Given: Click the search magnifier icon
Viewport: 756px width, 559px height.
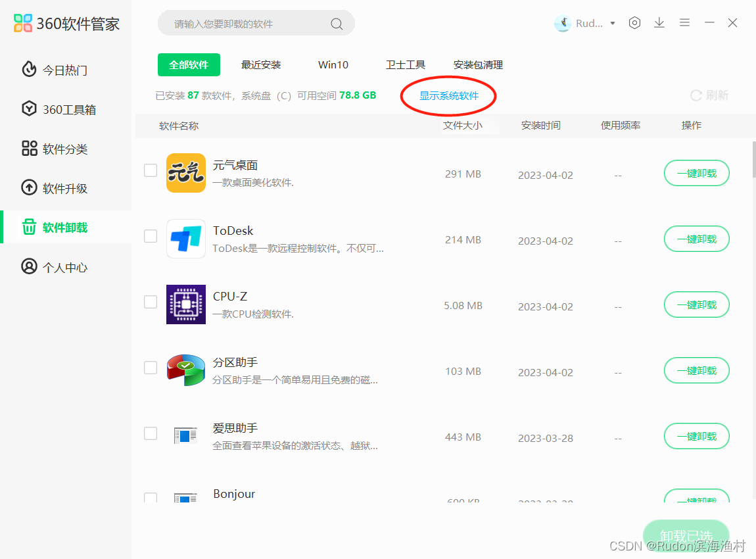Looking at the screenshot, I should (x=337, y=24).
